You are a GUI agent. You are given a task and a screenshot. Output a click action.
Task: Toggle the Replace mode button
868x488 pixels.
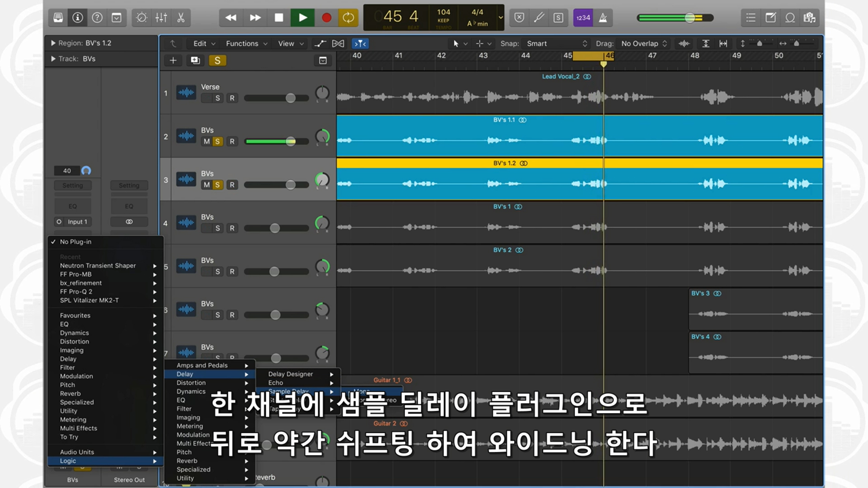point(519,18)
